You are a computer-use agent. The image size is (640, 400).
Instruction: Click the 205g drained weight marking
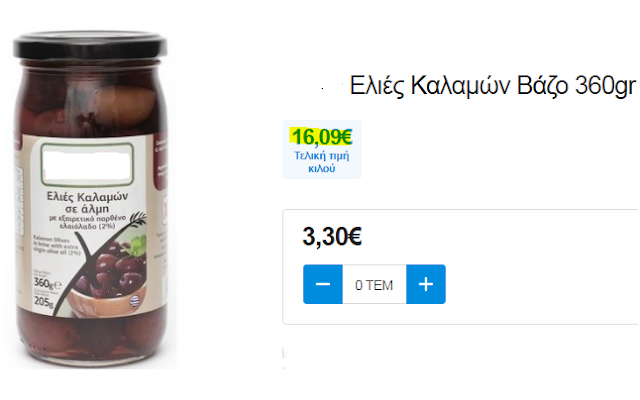[x=43, y=302]
